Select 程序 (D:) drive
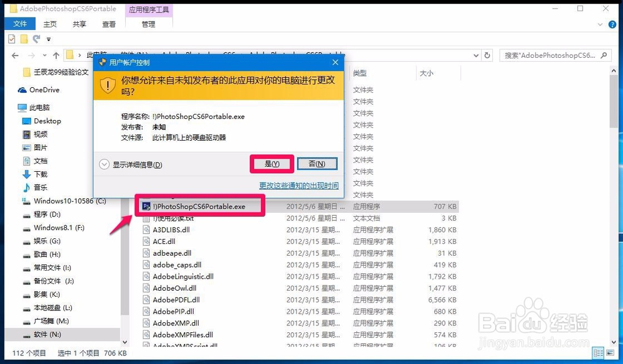623x364 pixels. click(41, 214)
